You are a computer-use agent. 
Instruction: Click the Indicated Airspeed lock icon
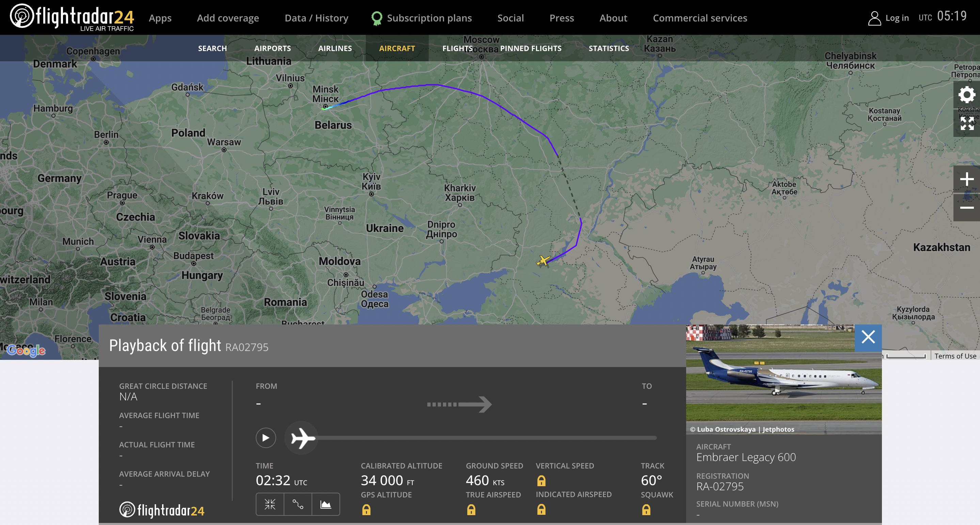(541, 509)
